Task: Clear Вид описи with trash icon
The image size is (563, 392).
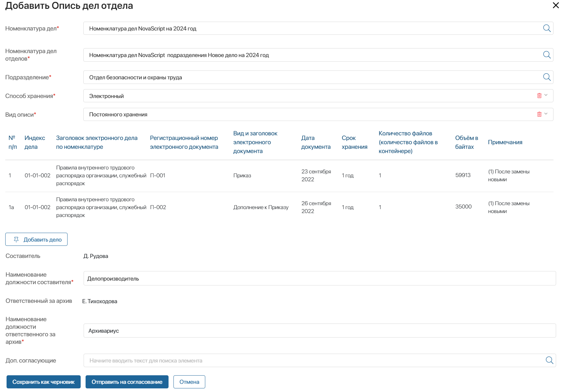Action: point(539,114)
